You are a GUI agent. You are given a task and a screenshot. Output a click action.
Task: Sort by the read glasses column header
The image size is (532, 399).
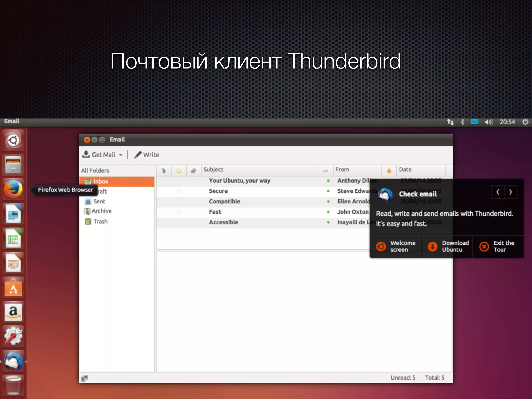325,171
